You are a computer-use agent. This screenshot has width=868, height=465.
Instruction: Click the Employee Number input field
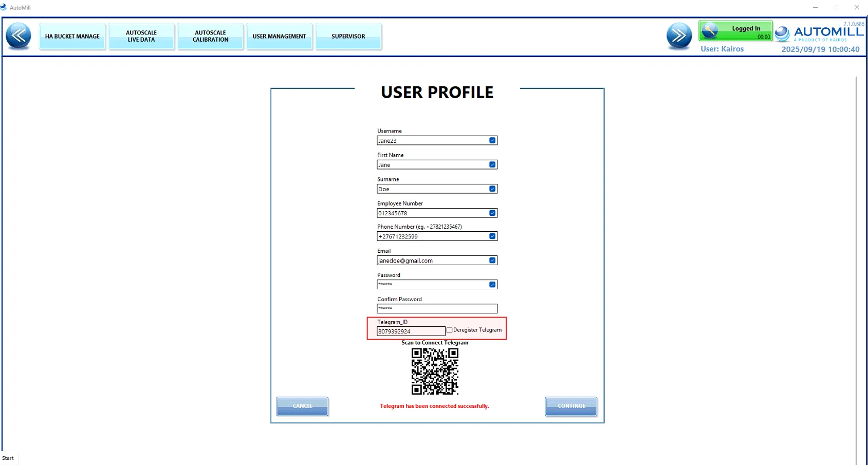437,213
